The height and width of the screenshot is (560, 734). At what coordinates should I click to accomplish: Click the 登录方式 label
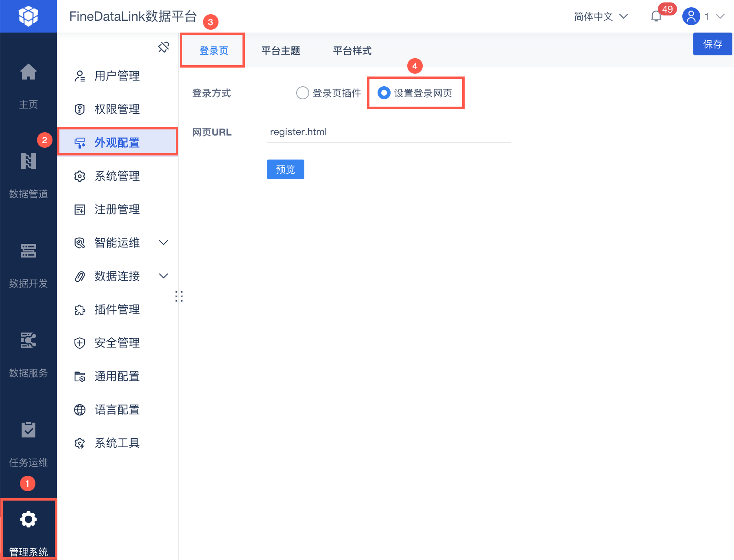[212, 93]
